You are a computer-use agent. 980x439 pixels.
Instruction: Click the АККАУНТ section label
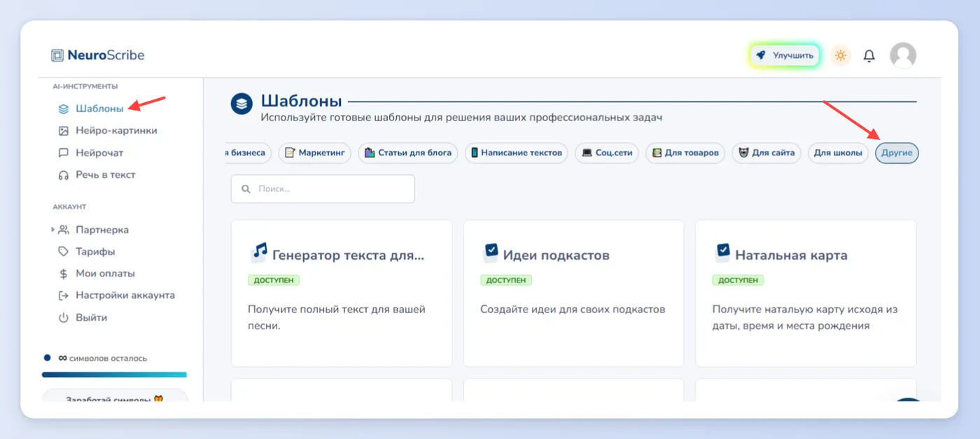click(x=69, y=207)
